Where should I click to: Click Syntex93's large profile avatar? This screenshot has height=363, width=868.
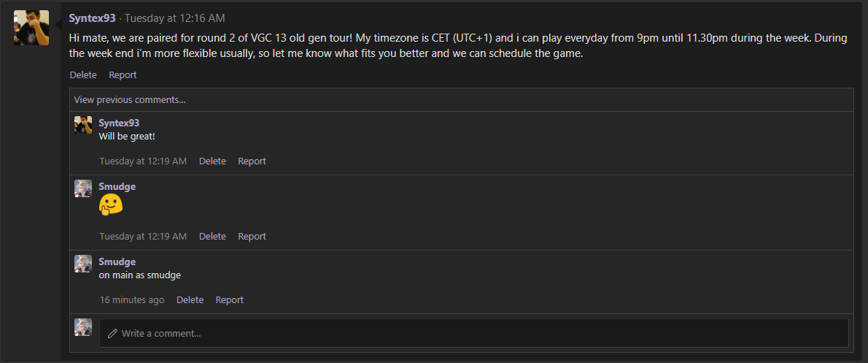coord(31,28)
